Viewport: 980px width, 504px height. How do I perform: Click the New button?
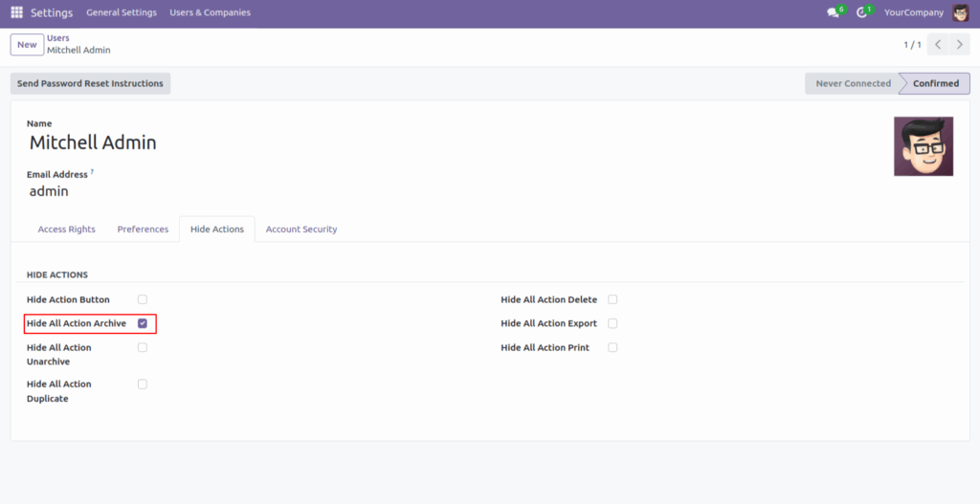pos(27,44)
